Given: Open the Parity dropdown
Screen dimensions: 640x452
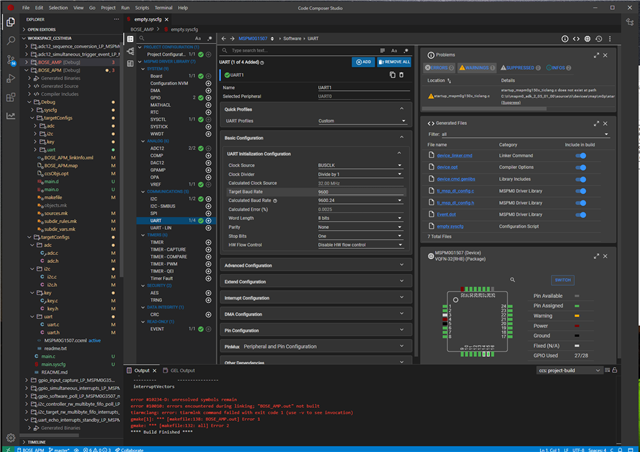Looking at the screenshot, I should 360,227.
